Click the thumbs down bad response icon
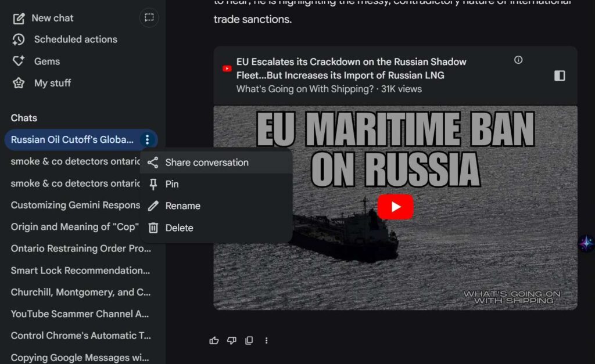Viewport: 595px width, 364px height. click(231, 341)
